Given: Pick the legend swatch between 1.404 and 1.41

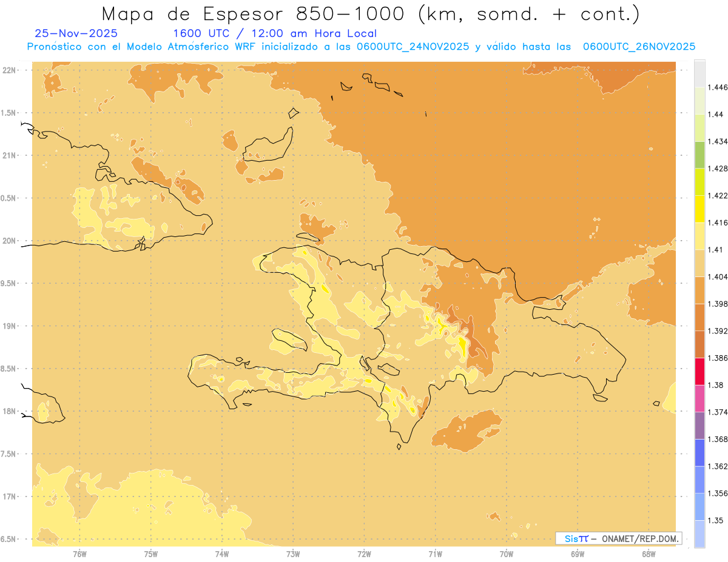Looking at the screenshot, I should coord(699,263).
